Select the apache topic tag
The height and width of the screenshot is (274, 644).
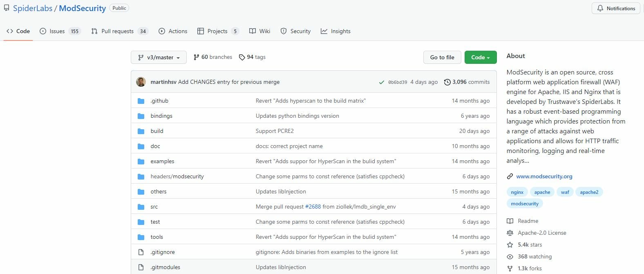(542, 192)
